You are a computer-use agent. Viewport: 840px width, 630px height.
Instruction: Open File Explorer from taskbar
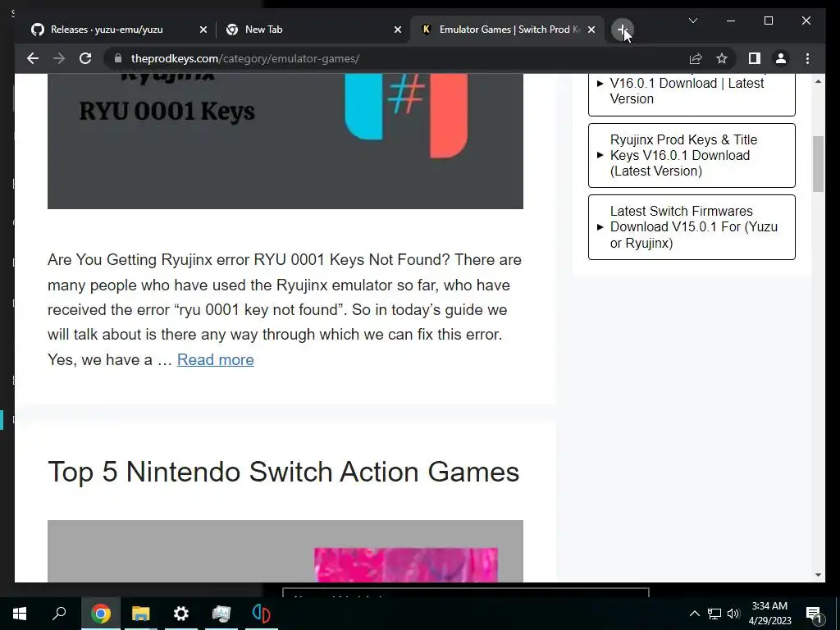[141, 614]
